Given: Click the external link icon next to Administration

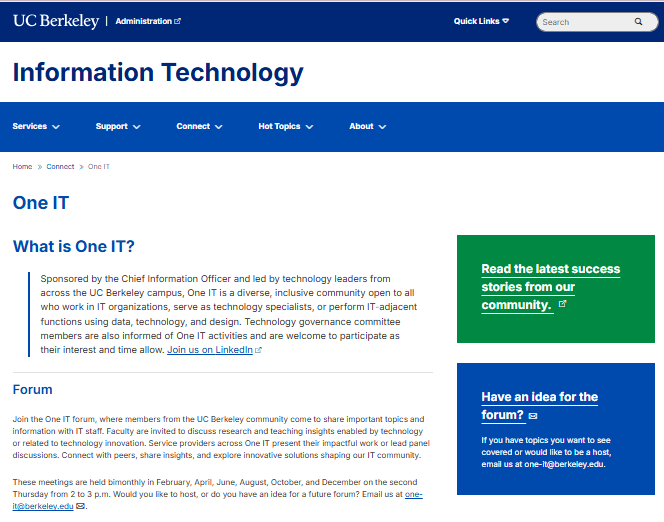Looking at the screenshot, I should click(x=177, y=21).
